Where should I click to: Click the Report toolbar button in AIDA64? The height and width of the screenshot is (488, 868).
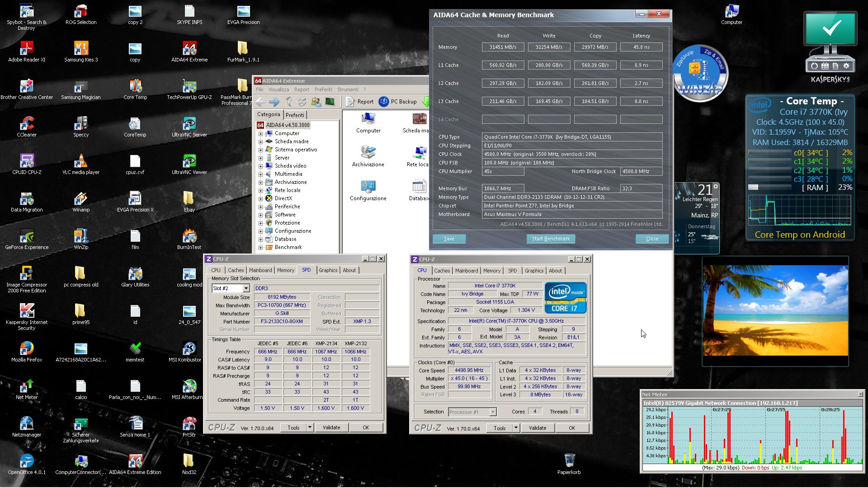pos(360,102)
